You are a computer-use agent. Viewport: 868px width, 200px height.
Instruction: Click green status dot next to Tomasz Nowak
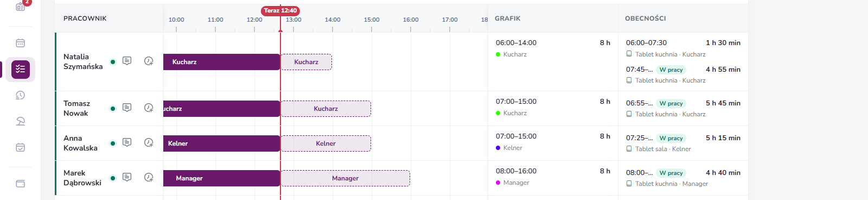click(x=113, y=109)
